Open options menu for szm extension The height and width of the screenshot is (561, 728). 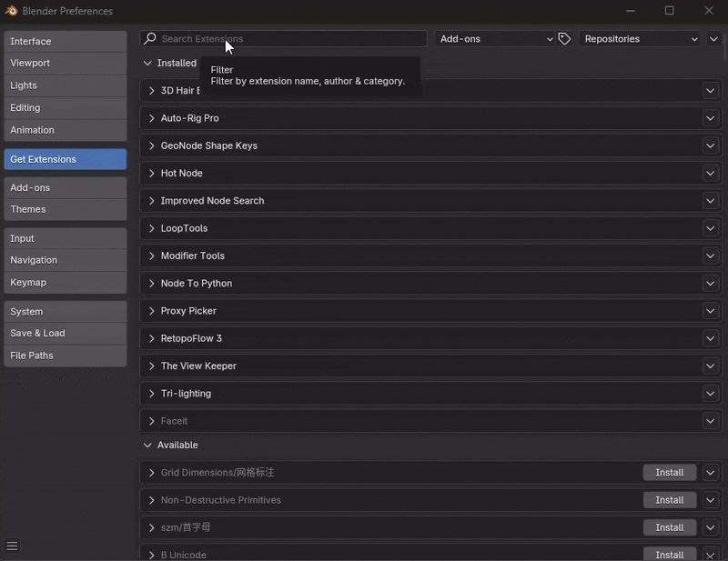(x=710, y=527)
